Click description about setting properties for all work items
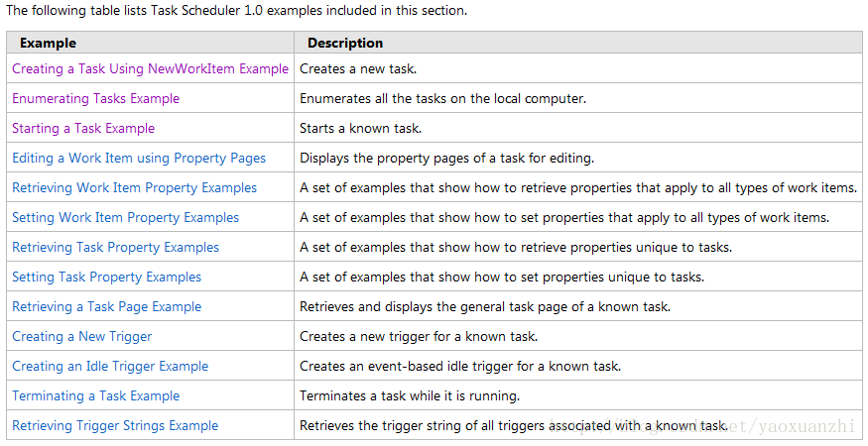The height and width of the screenshot is (446, 868). (564, 217)
